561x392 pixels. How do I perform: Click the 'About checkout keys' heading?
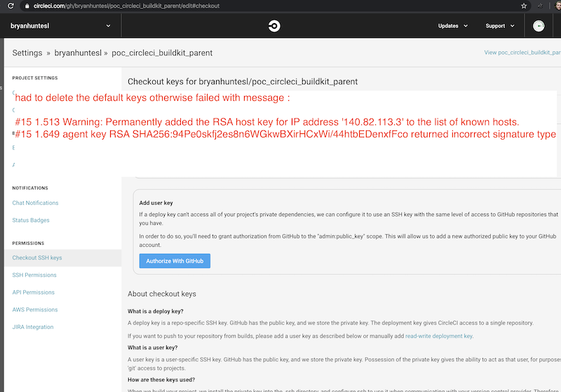click(x=162, y=294)
